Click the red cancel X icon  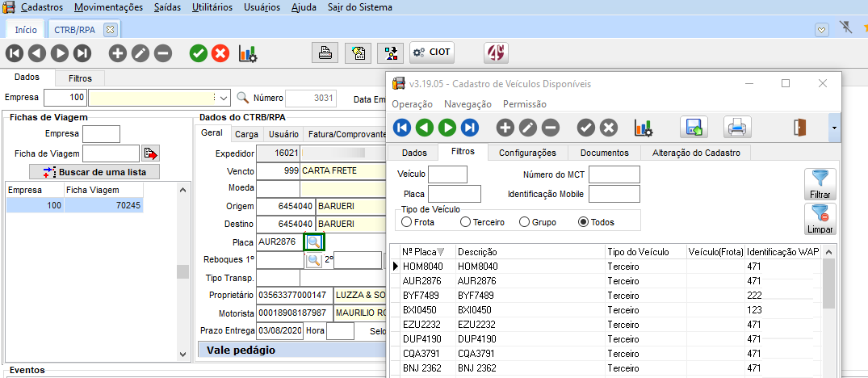pyautogui.click(x=220, y=53)
